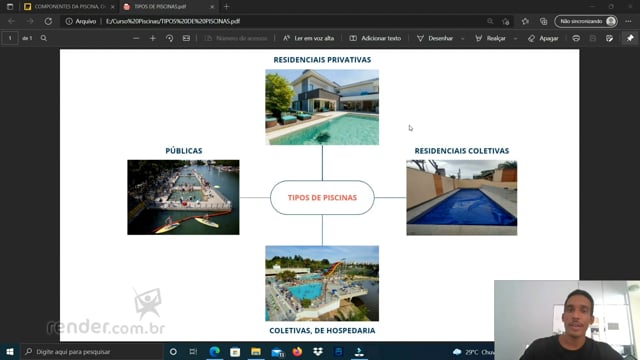
Task: Open a new browser tab
Action: tap(227, 7)
